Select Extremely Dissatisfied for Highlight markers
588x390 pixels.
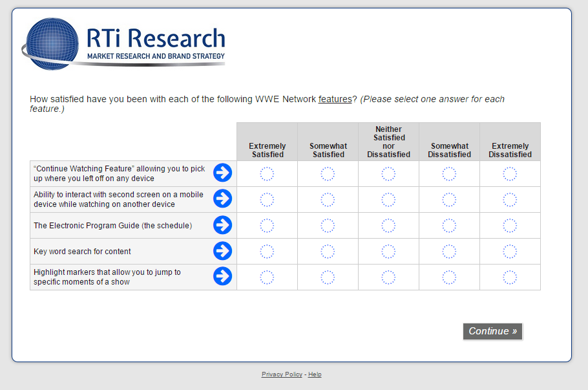[510, 277]
